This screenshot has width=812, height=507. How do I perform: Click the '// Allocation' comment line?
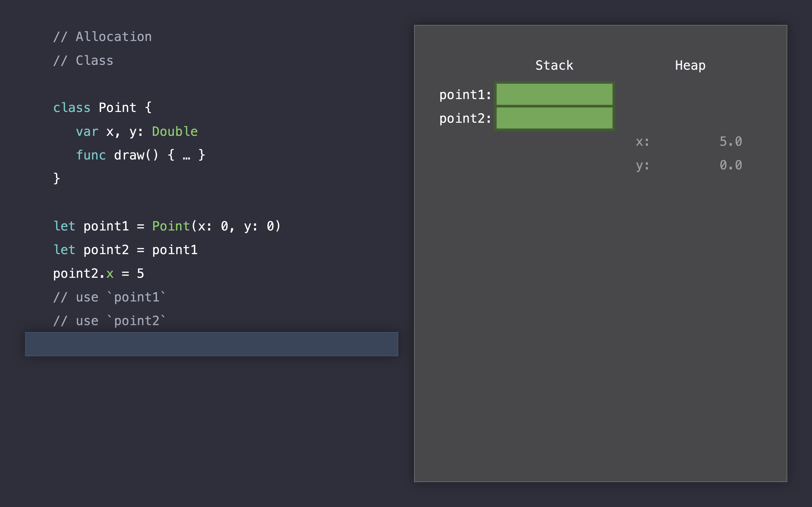point(102,37)
